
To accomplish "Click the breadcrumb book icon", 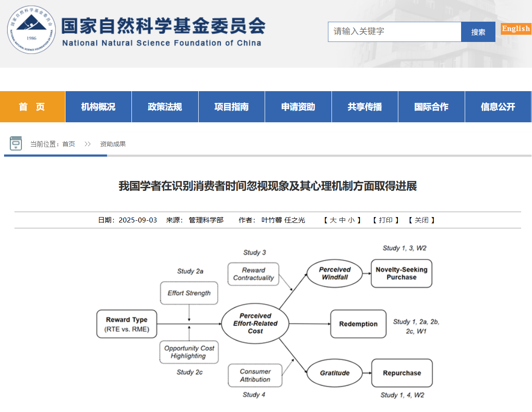I will (x=16, y=144).
